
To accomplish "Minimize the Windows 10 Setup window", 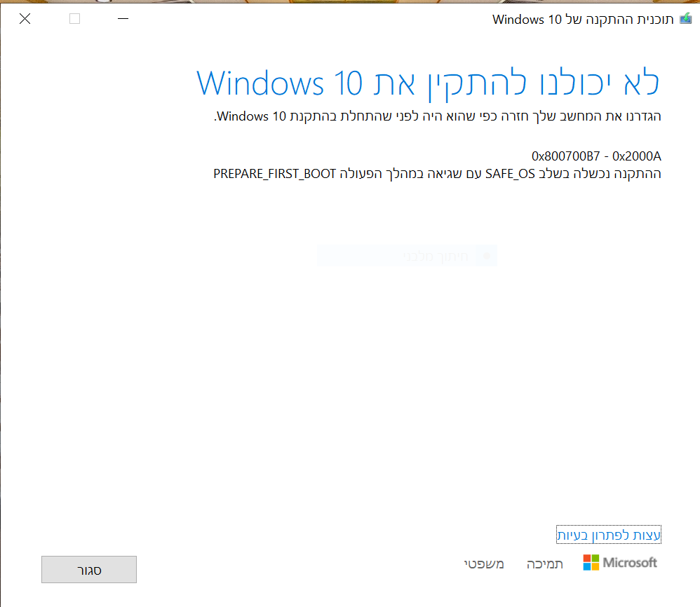I will pyautogui.click(x=123, y=19).
